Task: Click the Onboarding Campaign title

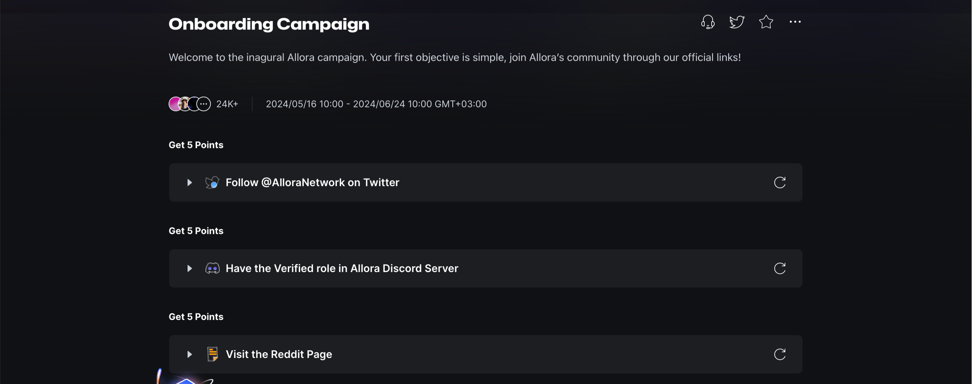Action: click(x=268, y=24)
